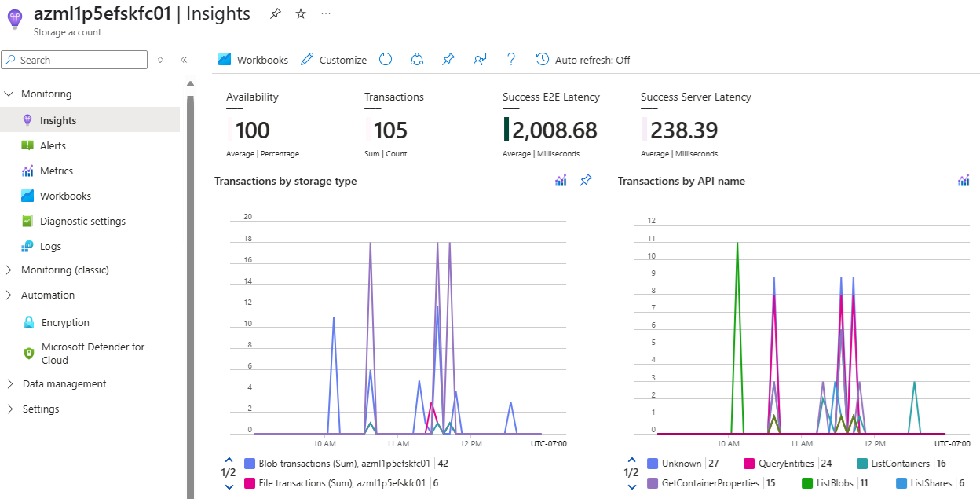Open Workbooks from the top toolbar
980x499 pixels.
click(261, 59)
